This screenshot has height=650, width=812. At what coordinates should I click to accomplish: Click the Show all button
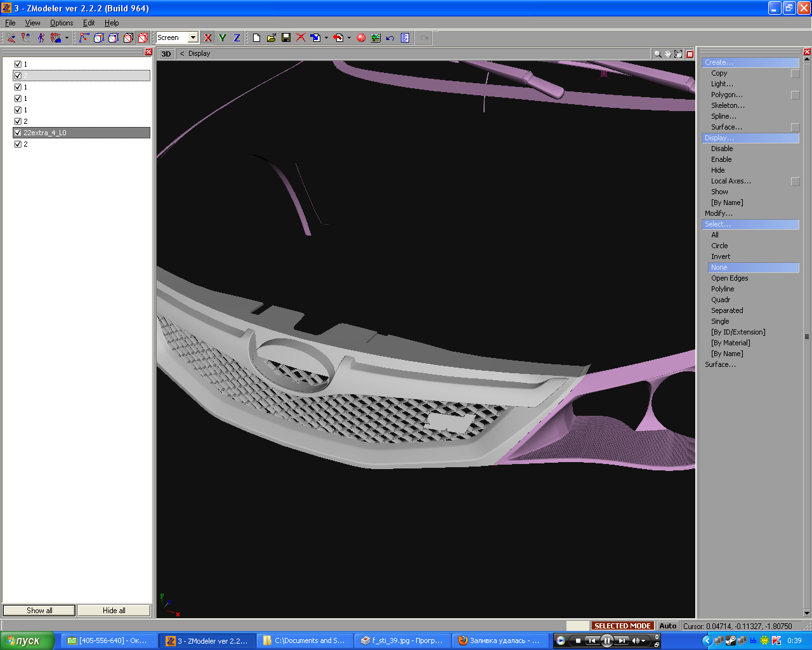point(39,611)
